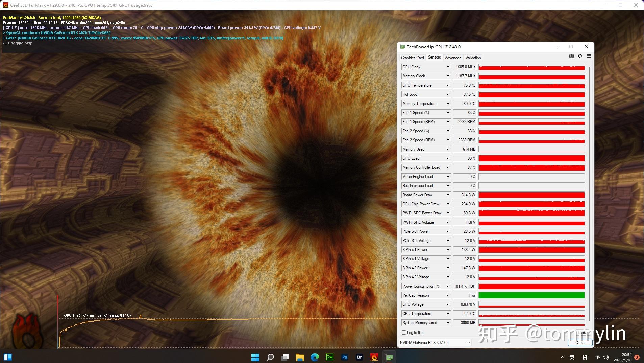Open network status tray icon

tap(597, 357)
